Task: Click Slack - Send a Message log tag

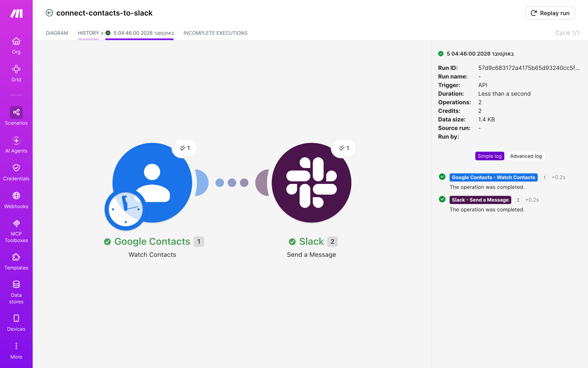Action: pos(480,200)
